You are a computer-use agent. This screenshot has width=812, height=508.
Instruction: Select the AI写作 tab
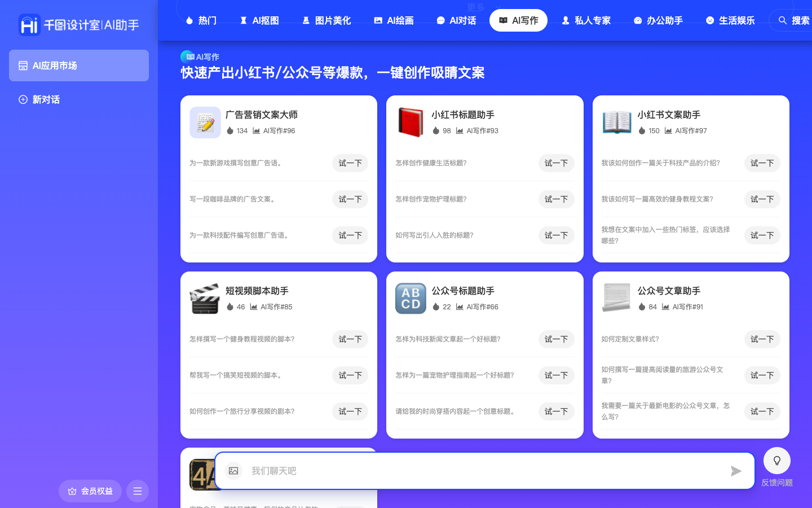pyautogui.click(x=518, y=20)
